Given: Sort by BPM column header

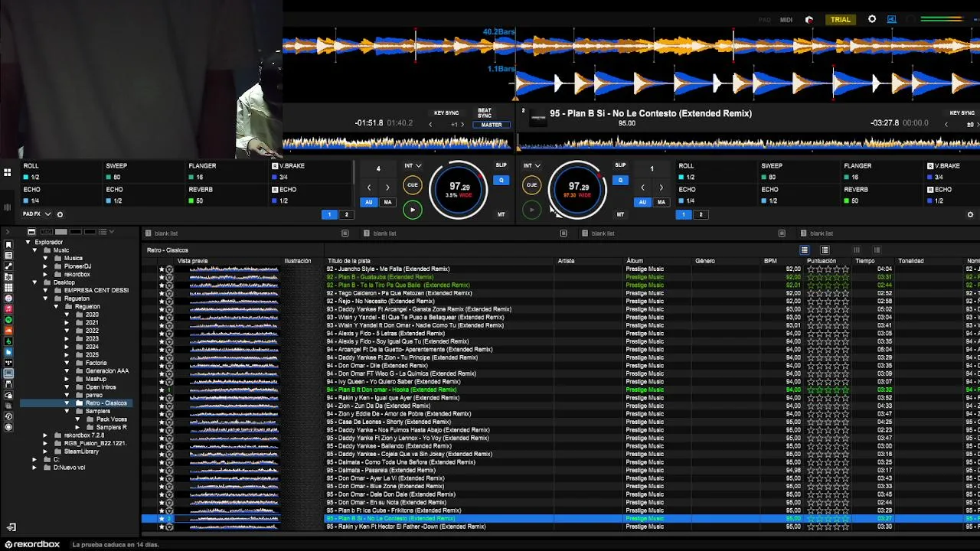Looking at the screenshot, I should point(770,261).
